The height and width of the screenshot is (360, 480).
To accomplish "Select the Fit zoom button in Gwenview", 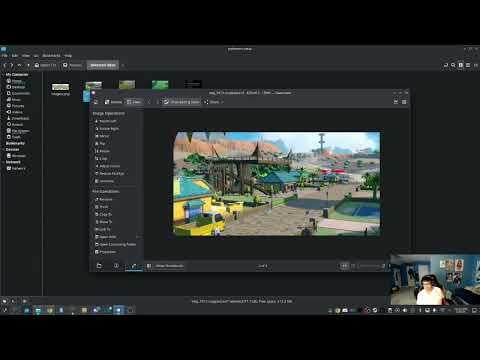I will [x=344, y=266].
